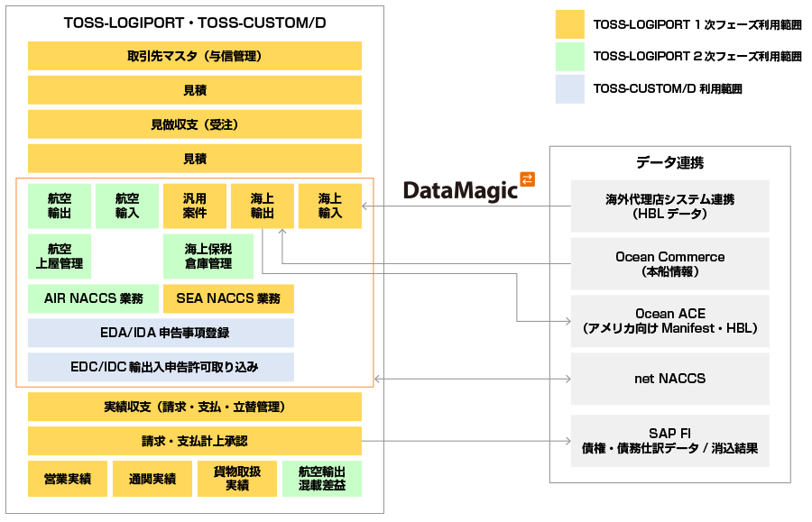The width and height of the screenshot is (812, 522).
Task: Expand the データ連携 panel
Action: coord(671,162)
